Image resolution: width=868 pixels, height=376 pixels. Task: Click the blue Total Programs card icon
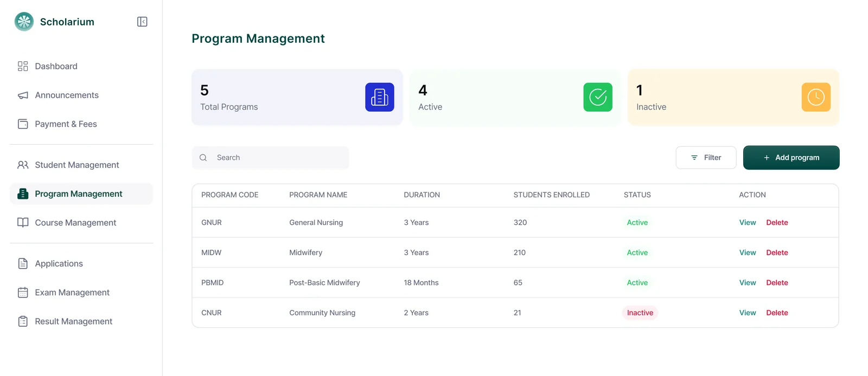(x=380, y=97)
